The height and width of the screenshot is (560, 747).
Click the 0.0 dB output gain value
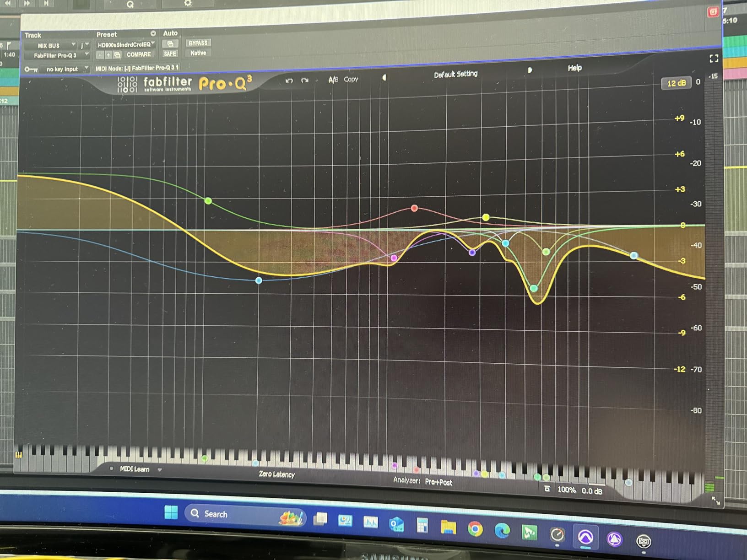(x=592, y=491)
